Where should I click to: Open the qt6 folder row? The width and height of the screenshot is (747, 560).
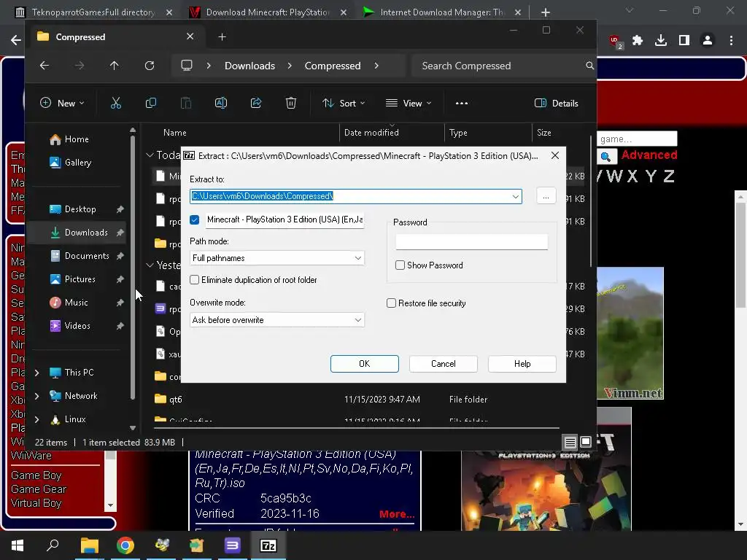[355, 400]
